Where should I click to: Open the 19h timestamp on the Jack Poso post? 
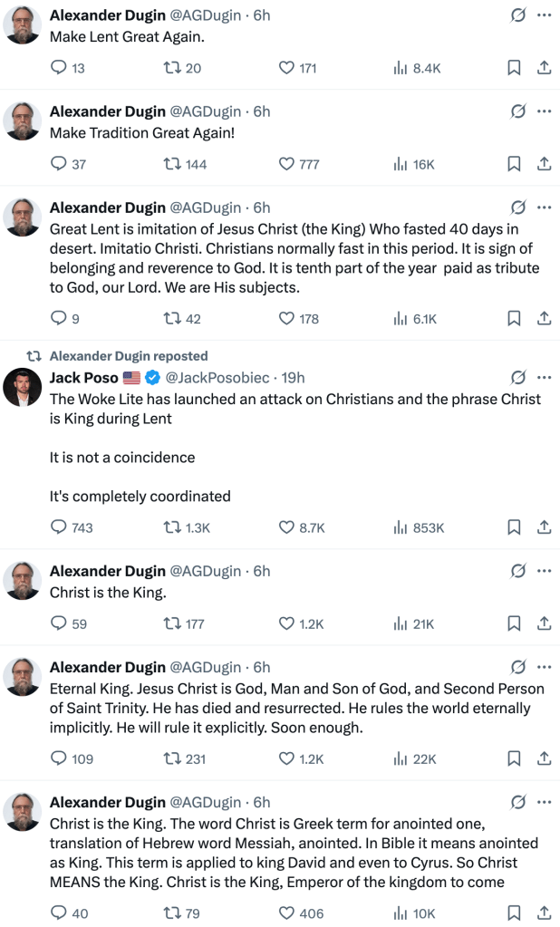pyautogui.click(x=294, y=378)
